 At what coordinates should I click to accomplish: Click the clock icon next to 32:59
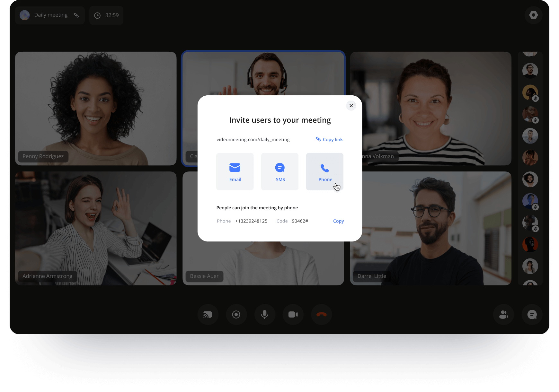click(x=97, y=15)
